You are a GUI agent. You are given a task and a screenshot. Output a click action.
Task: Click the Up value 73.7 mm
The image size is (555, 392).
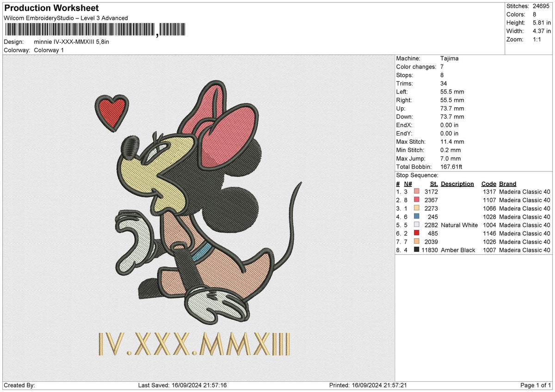coord(452,109)
